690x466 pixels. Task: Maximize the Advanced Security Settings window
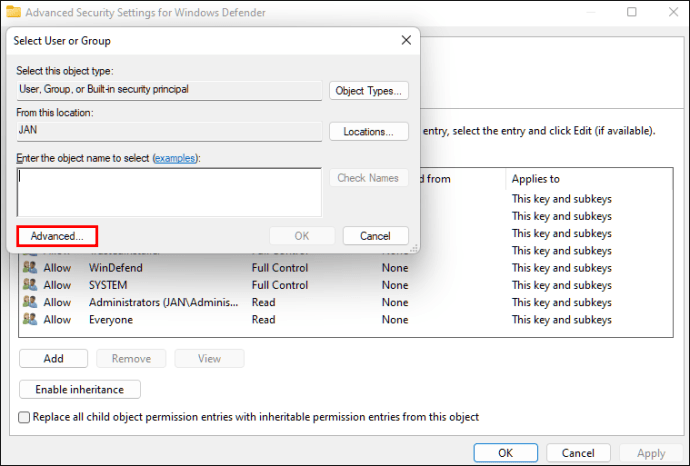(632, 12)
